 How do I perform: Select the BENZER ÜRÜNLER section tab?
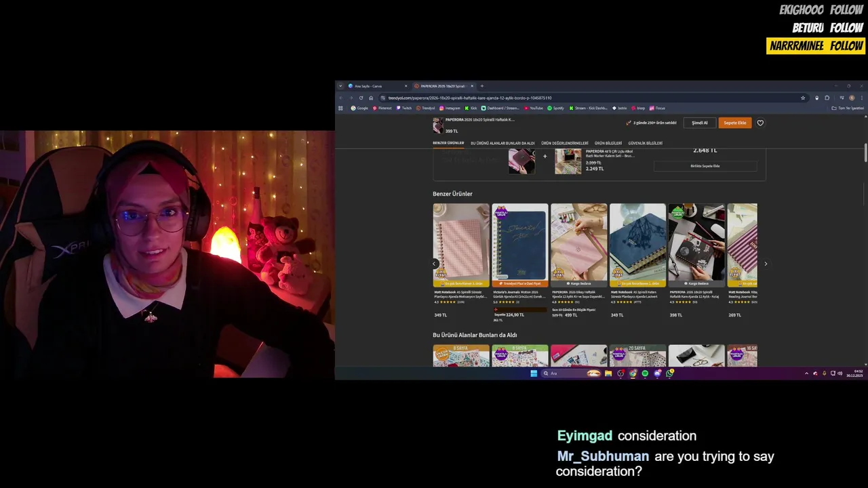pos(448,143)
